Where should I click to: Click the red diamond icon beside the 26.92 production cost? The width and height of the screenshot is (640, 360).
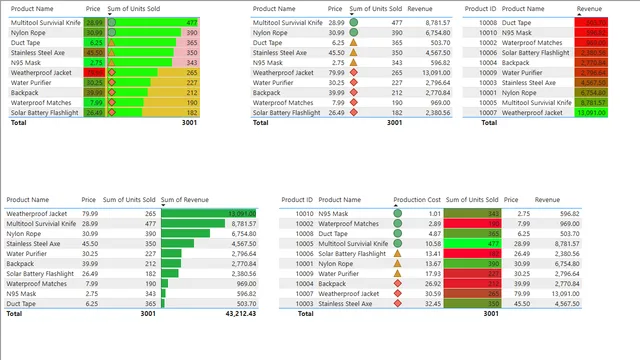coord(398,283)
